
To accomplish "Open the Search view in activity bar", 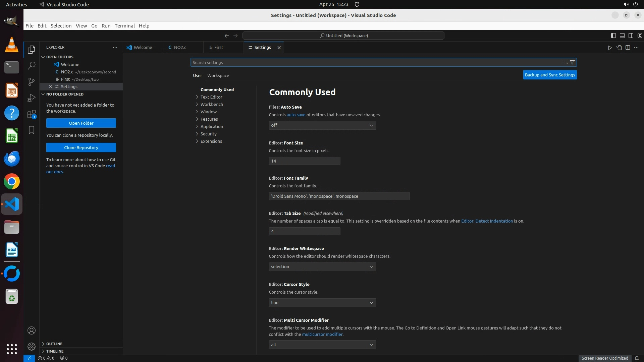I will [x=32, y=66].
